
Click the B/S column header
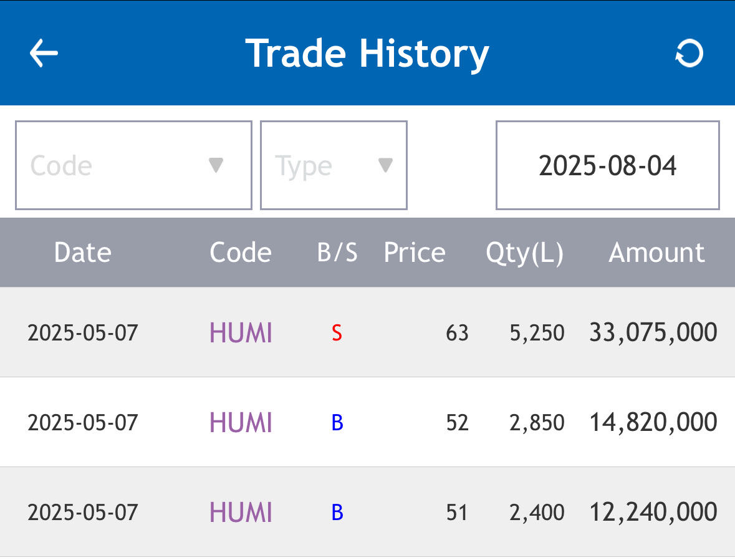337,253
